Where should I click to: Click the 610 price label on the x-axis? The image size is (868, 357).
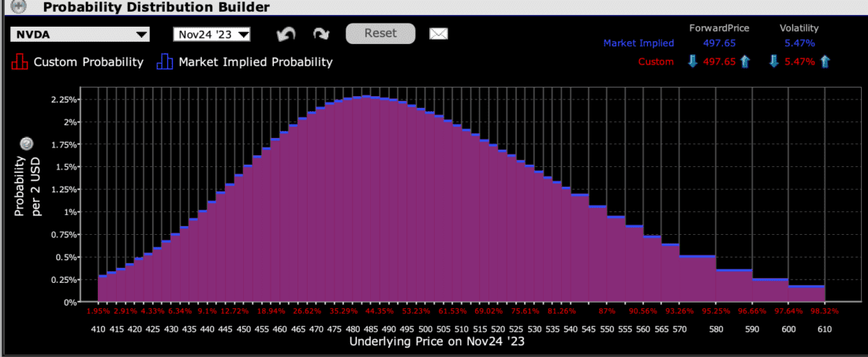coord(825,329)
